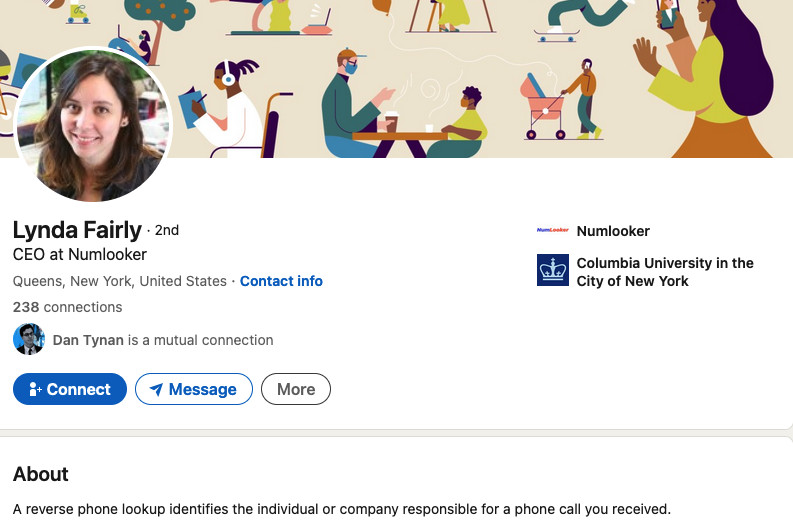Click the About description text
Screen dimensions: 793x532
tap(342, 509)
